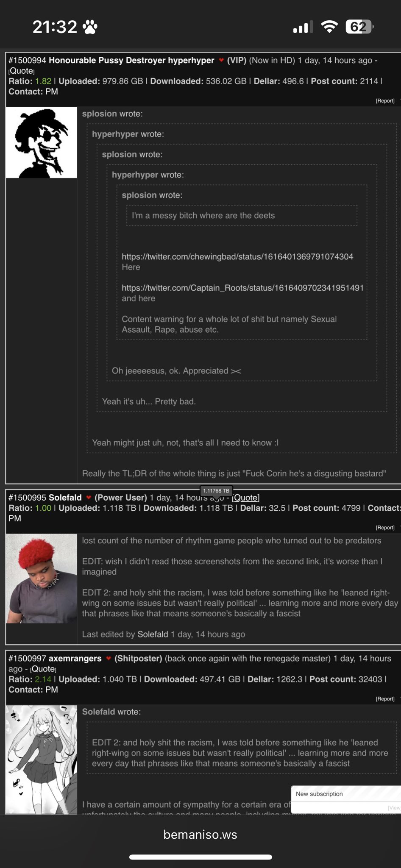Tap the cellular signal bars icon
401x868 pixels.
(x=303, y=27)
